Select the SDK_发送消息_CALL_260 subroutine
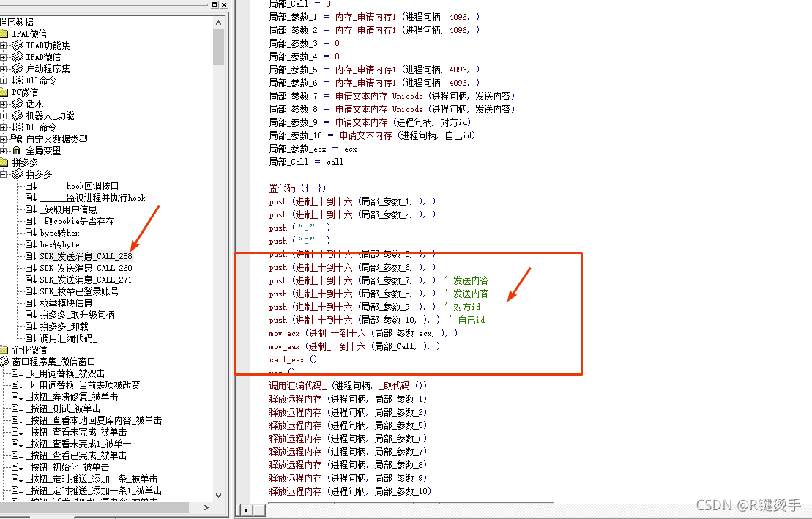This screenshot has width=812, height=519. pos(86,268)
